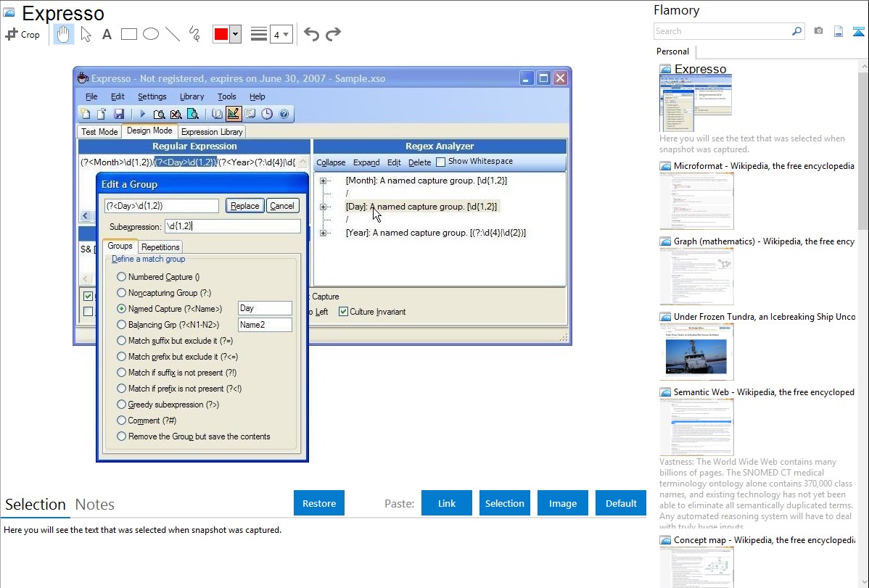
Task: Expand the Month capture group node
Action: pyautogui.click(x=324, y=181)
